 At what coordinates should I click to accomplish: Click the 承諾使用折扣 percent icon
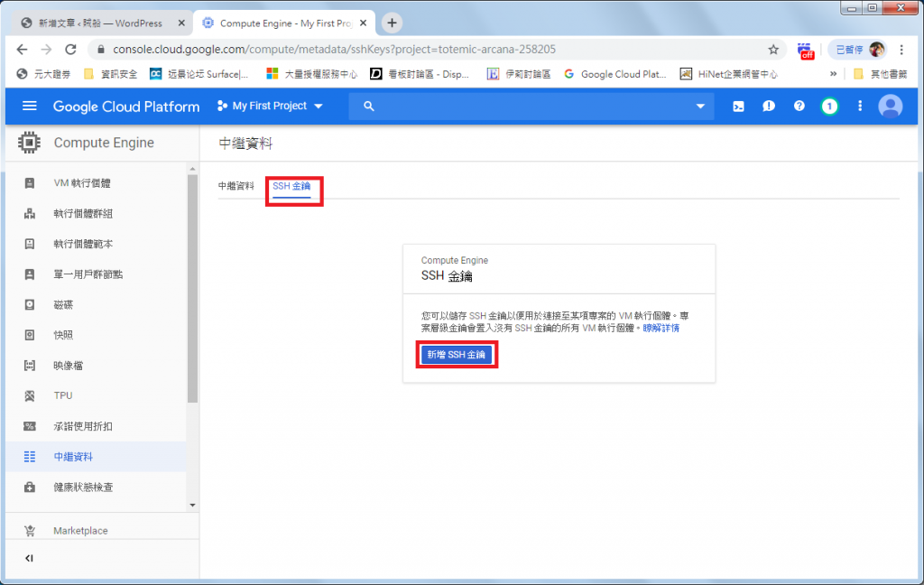30,426
